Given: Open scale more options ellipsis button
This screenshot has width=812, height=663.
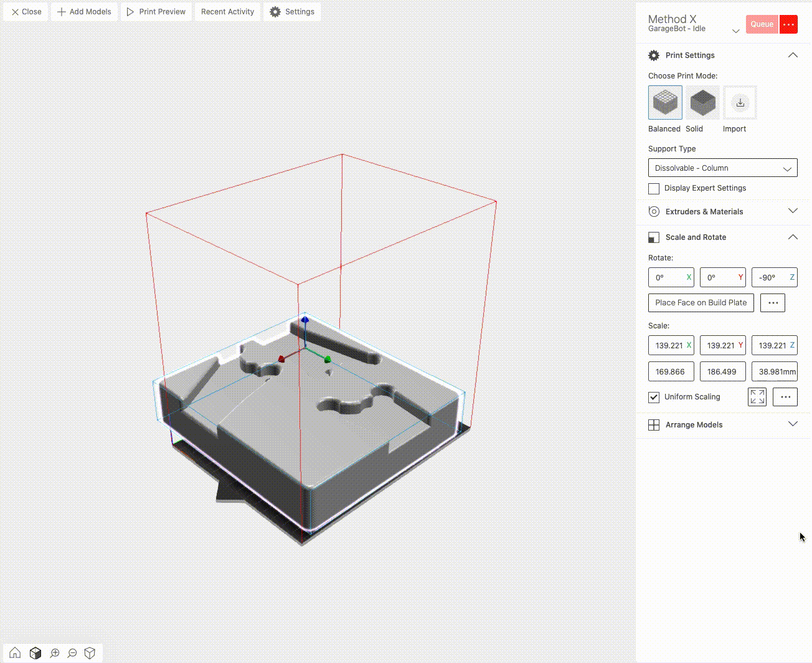Looking at the screenshot, I should point(785,397).
